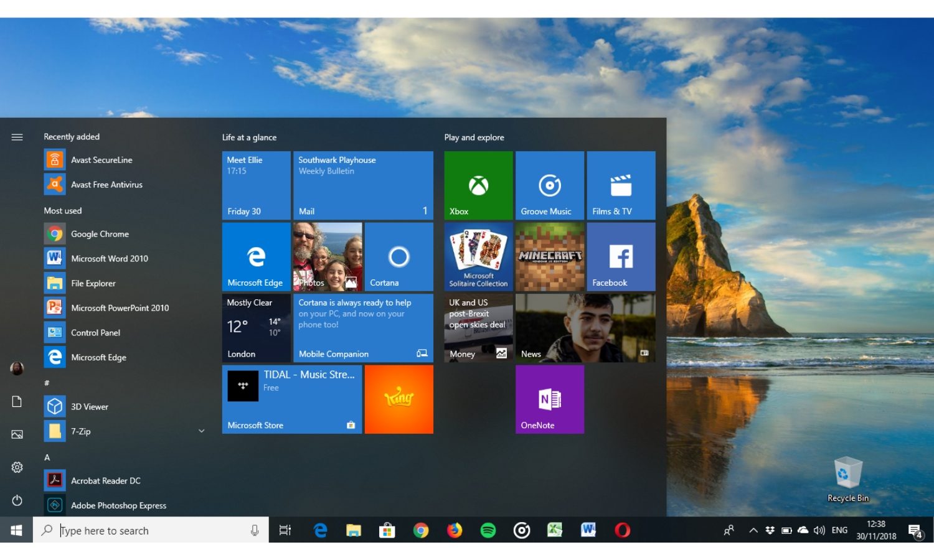
Task: Open the Money news tile
Action: (x=478, y=328)
